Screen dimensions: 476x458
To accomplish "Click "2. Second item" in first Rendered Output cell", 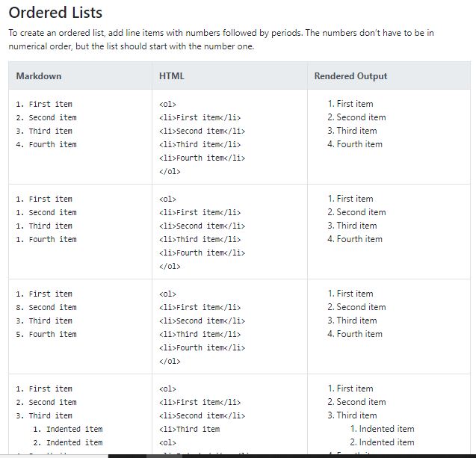I will tap(356, 117).
